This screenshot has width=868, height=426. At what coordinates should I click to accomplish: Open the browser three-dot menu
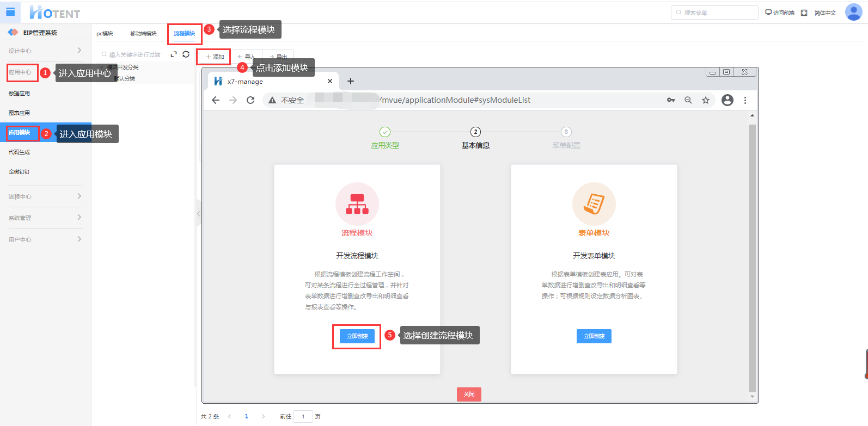pyautogui.click(x=745, y=100)
